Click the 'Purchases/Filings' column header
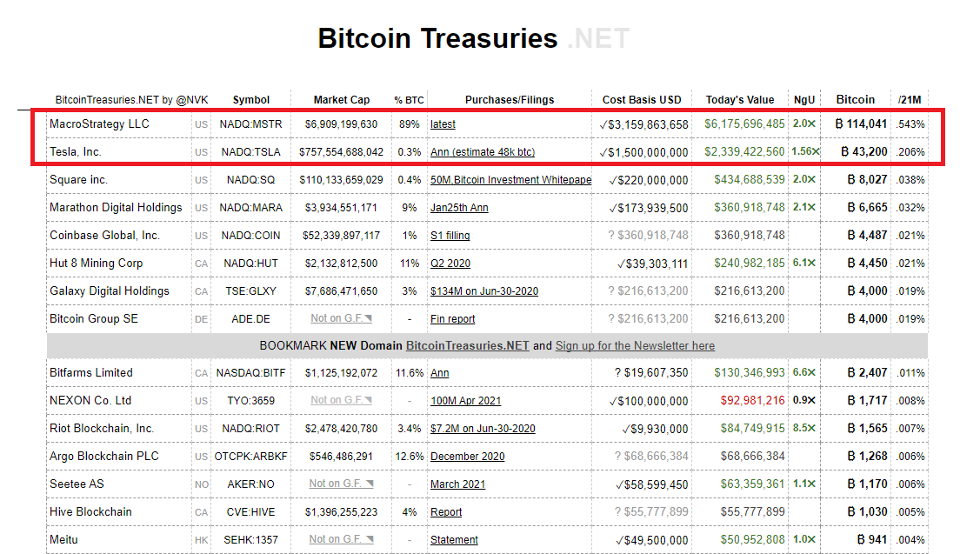Screen dimensions: 980x554 pyautogui.click(x=510, y=99)
